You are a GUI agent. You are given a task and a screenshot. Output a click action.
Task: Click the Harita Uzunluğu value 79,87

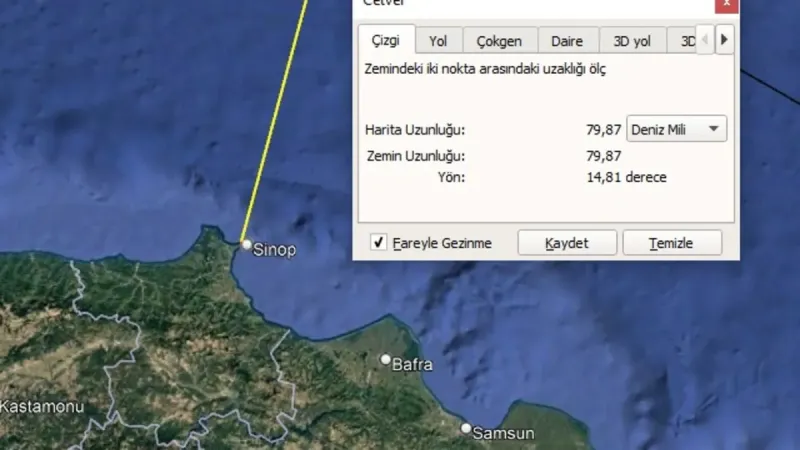point(604,130)
